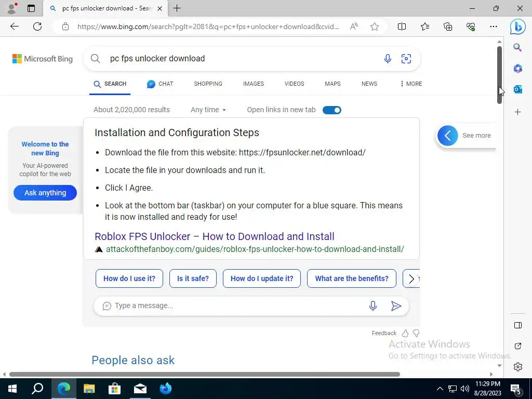Open Microsoft 365 sidebar icon
The height and width of the screenshot is (399, 532).
click(517, 69)
